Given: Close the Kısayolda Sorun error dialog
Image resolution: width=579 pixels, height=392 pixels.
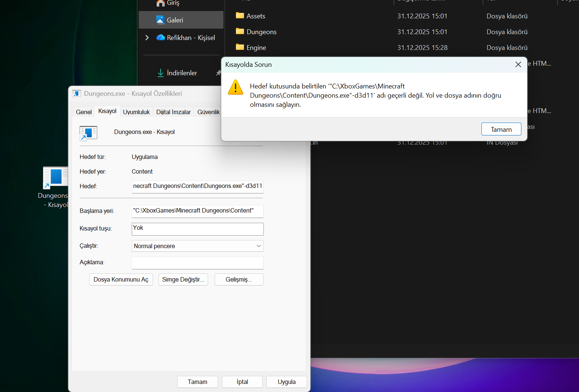Looking at the screenshot, I should coord(518,64).
